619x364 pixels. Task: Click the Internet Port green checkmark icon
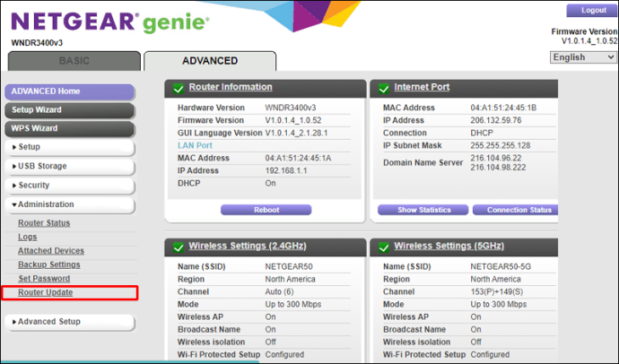coord(384,89)
